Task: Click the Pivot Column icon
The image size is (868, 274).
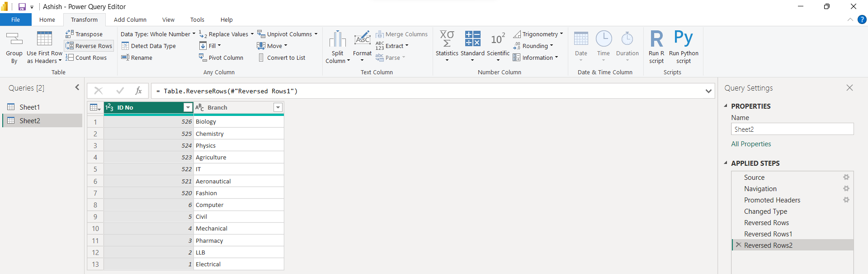Action: click(x=203, y=58)
